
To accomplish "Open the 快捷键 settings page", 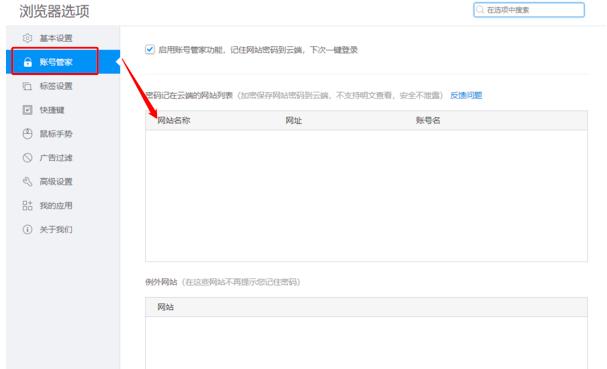I will [x=63, y=110].
